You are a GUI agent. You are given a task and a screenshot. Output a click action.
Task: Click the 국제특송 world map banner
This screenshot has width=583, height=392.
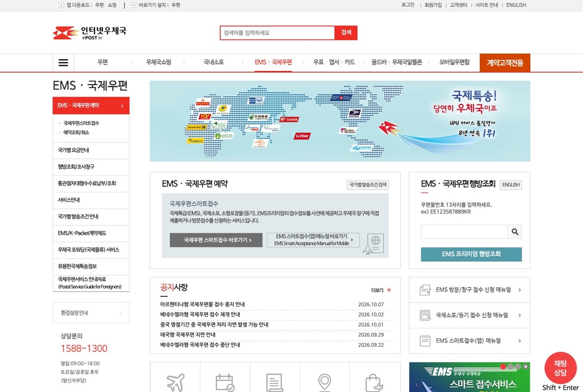click(x=340, y=121)
